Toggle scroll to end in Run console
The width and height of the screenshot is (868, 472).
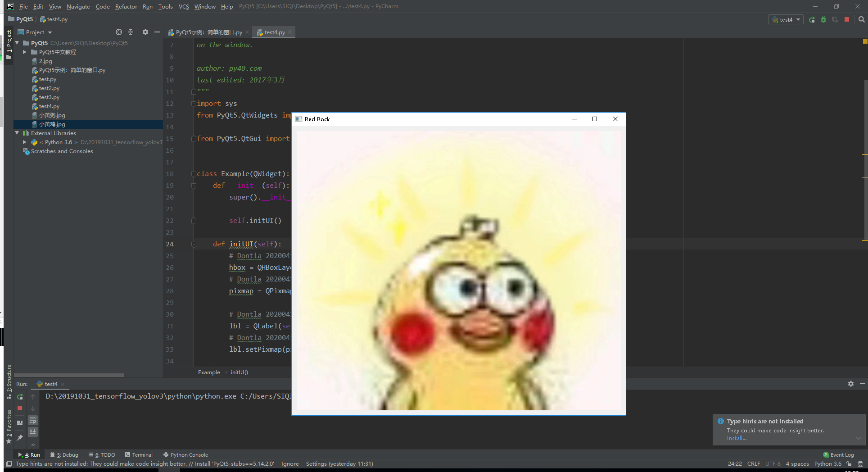(x=33, y=432)
